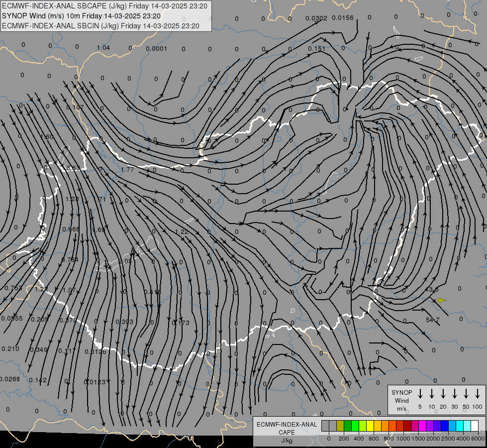Click the 0.349 value on the map

39,350
